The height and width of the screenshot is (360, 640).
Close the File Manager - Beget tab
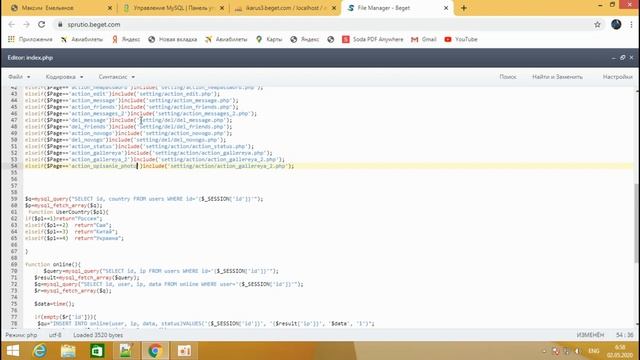click(x=446, y=8)
